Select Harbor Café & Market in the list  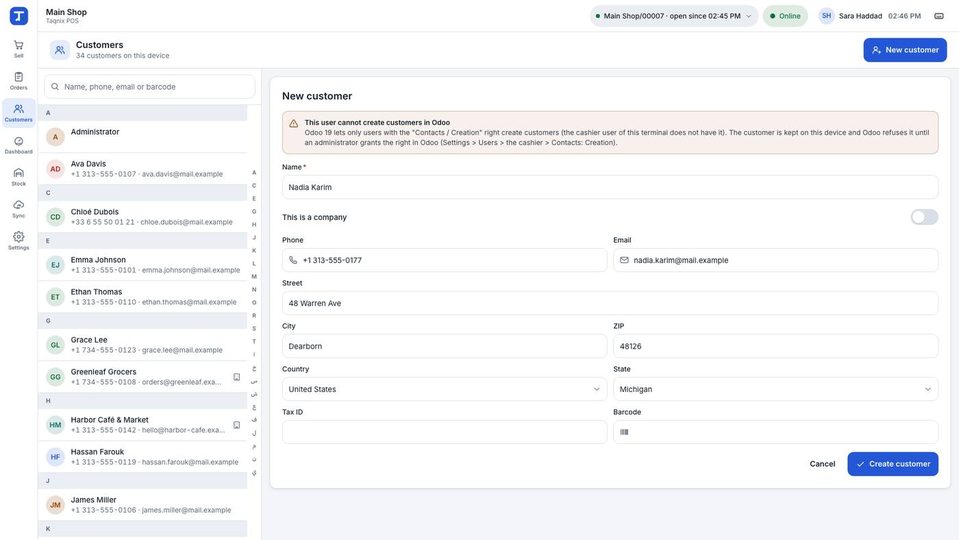143,425
